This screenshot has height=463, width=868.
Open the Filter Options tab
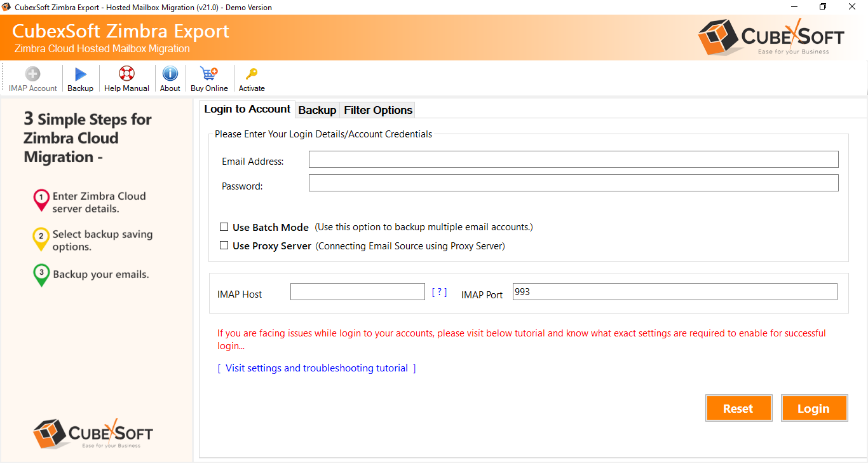coord(378,110)
